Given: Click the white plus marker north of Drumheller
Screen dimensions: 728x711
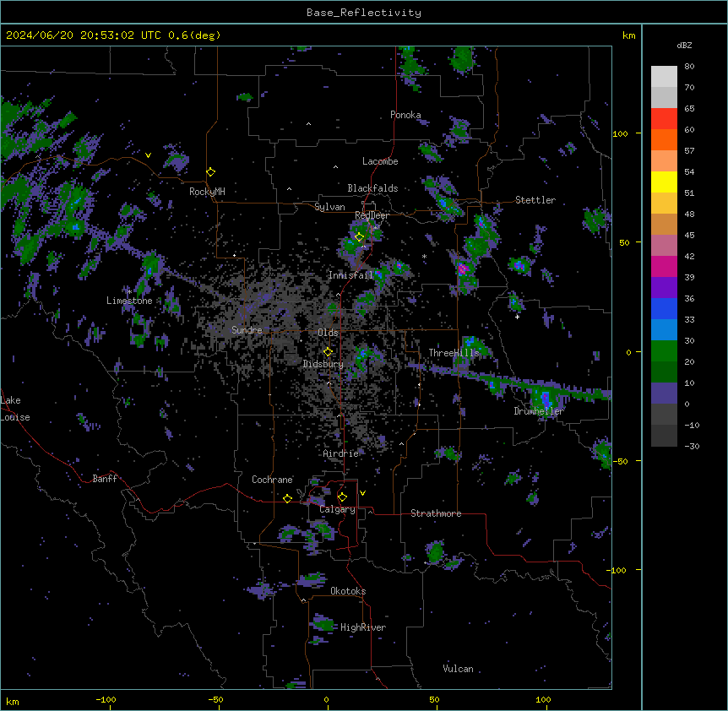Looking at the screenshot, I should (517, 317).
